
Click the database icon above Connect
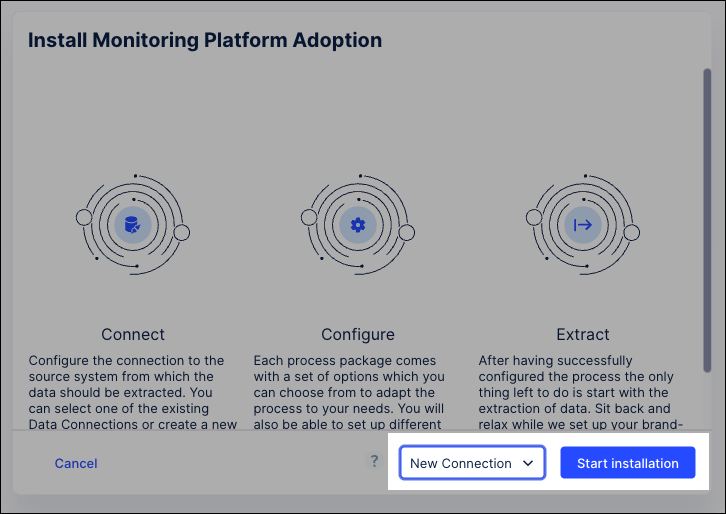[x=132, y=225]
